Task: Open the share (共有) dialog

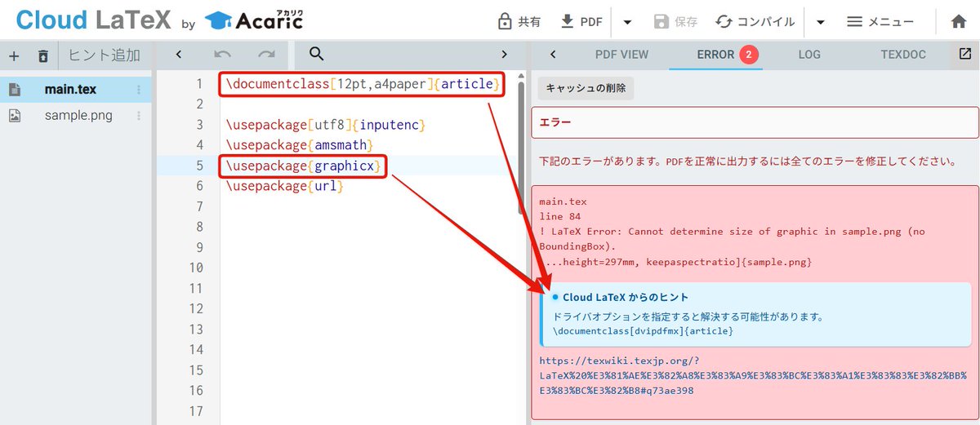Action: (x=520, y=21)
